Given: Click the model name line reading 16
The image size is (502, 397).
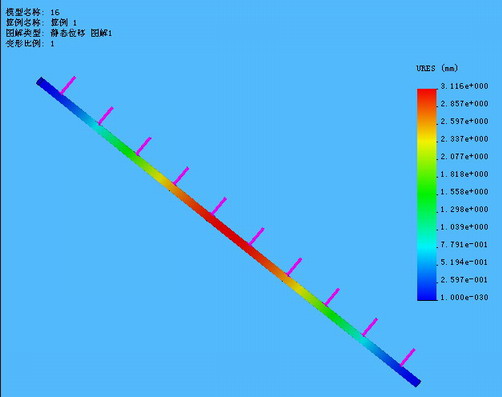Looking at the screenshot, I should click(x=33, y=12).
